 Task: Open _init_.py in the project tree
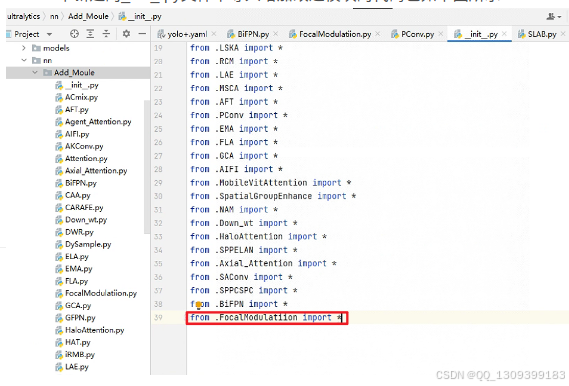(77, 85)
